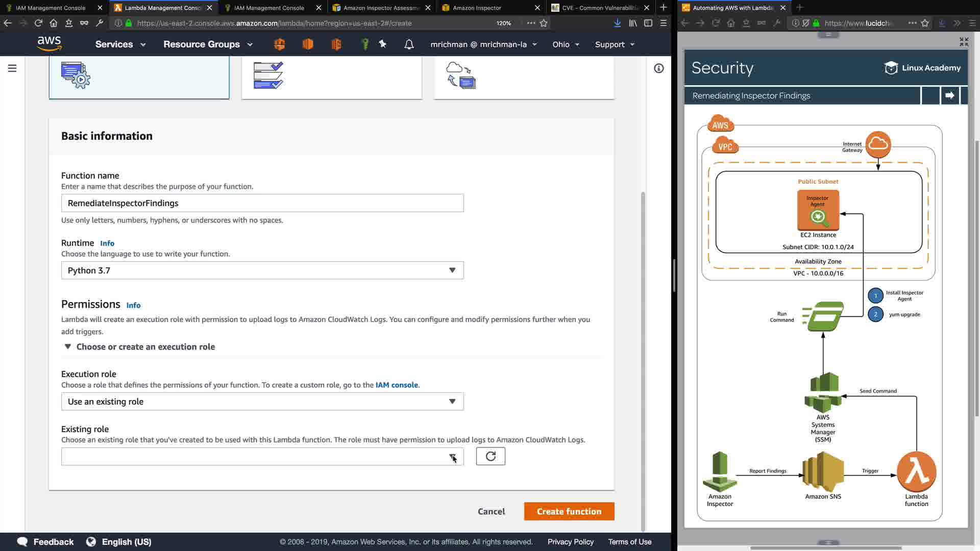Image resolution: width=980 pixels, height=551 pixels.
Task: Select the Use a blueprint card
Action: [332, 77]
